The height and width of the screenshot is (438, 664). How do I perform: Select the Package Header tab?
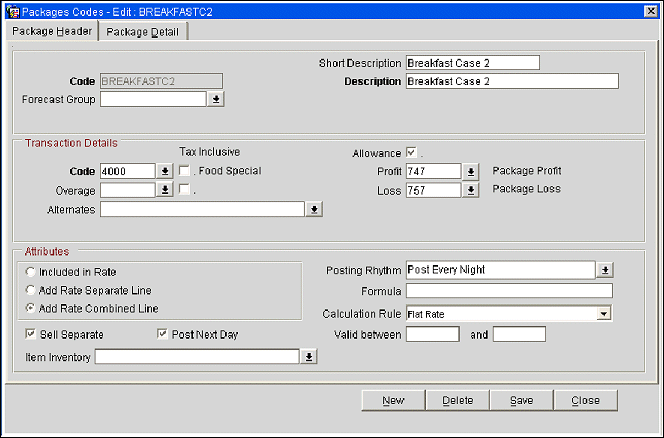tap(52, 32)
